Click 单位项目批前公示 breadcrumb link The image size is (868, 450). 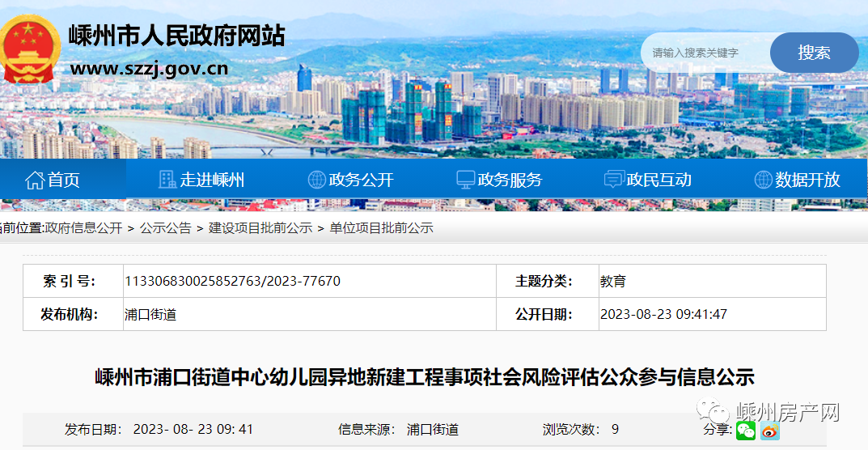point(381,228)
